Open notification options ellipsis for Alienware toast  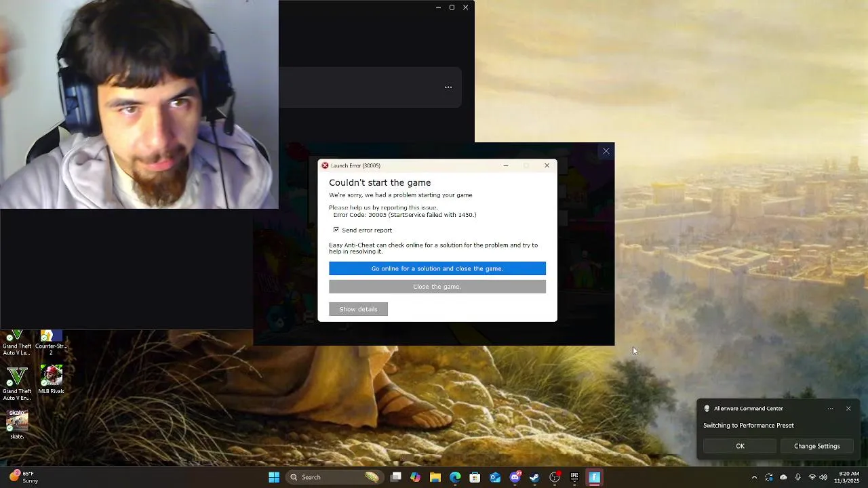tap(831, 409)
